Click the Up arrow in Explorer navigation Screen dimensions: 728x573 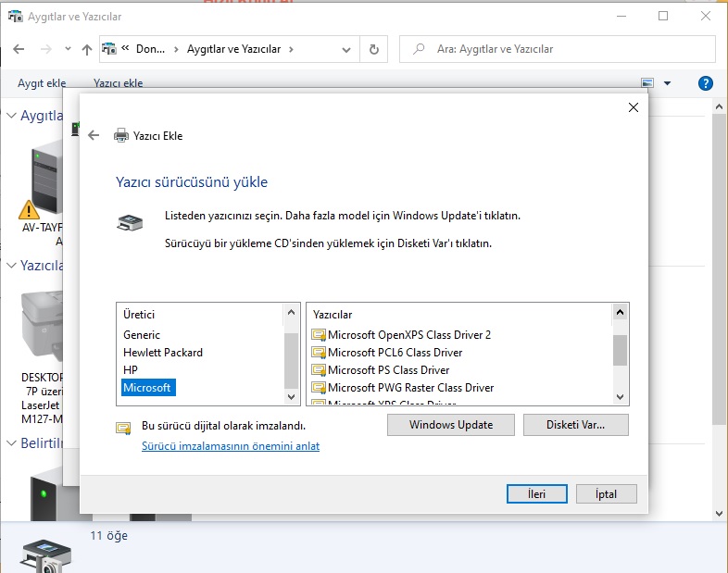(x=87, y=49)
